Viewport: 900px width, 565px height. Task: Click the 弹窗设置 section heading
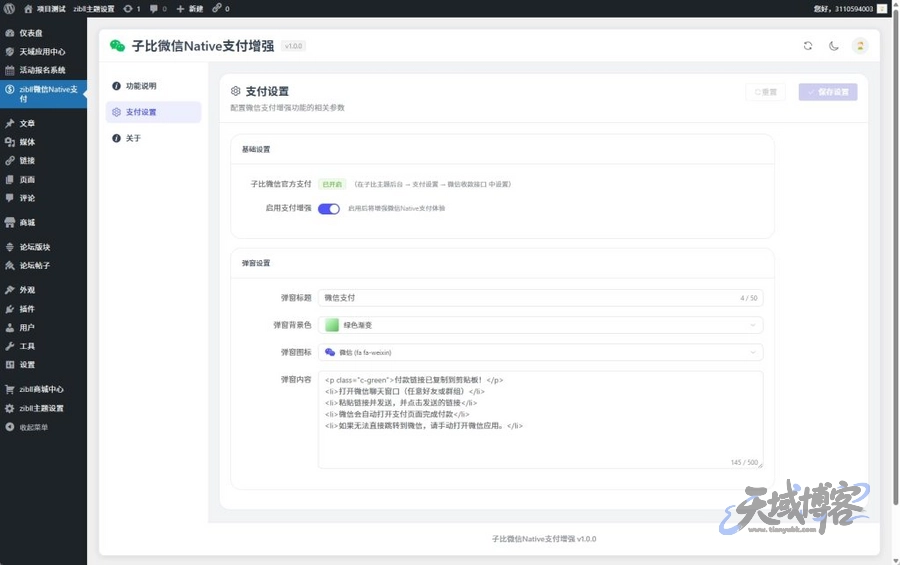(255, 263)
